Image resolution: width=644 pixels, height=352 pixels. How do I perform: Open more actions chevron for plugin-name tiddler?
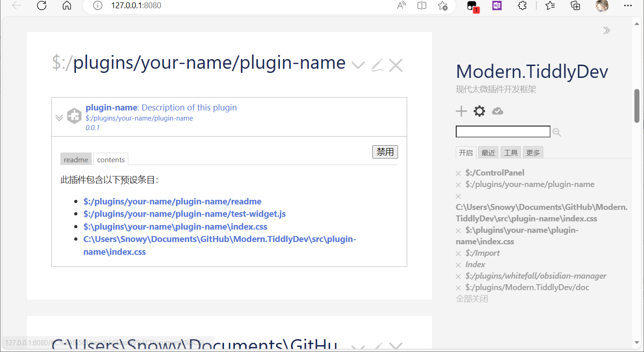point(358,65)
